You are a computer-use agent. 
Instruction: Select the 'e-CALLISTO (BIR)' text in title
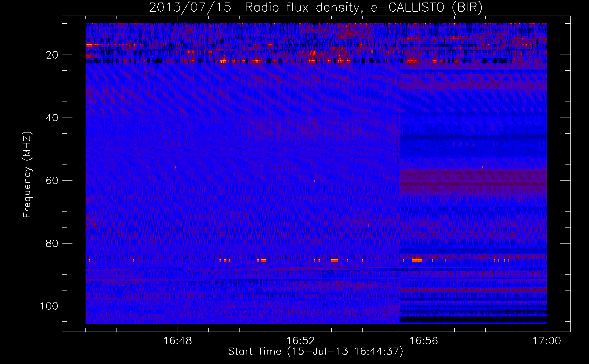point(427,8)
